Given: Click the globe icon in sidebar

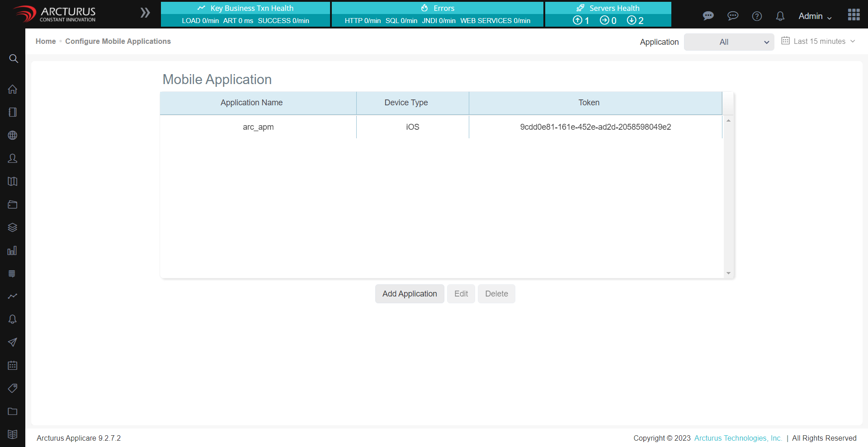Looking at the screenshot, I should point(13,136).
